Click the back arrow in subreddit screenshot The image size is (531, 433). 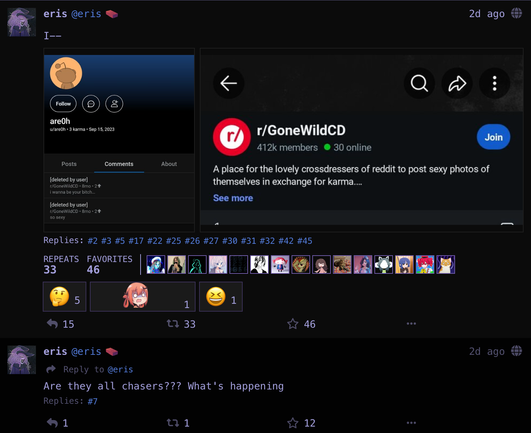229,83
